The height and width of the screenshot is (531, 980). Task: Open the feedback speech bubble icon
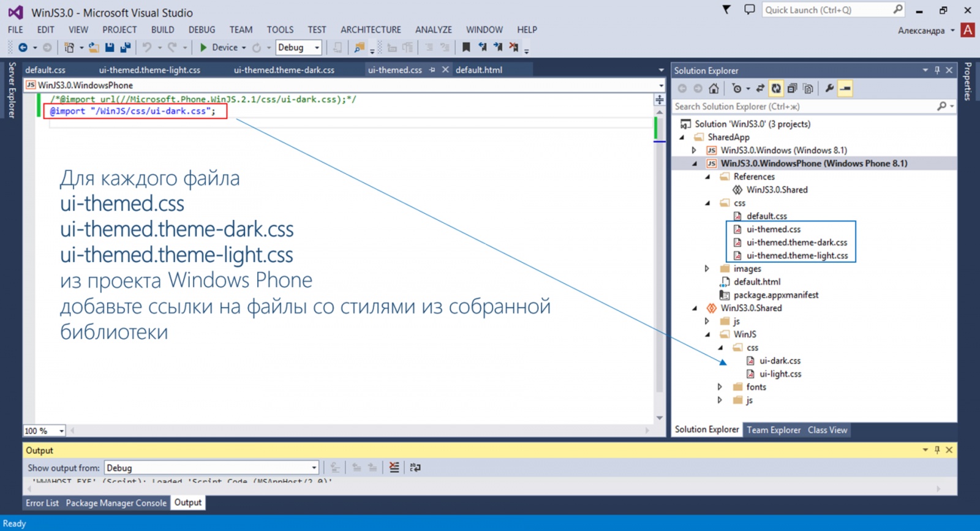749,10
